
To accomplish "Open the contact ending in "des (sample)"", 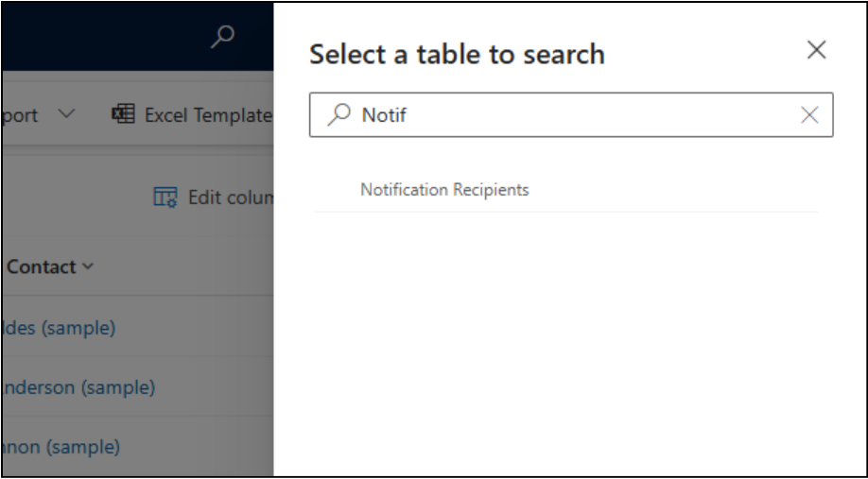I will (59, 328).
